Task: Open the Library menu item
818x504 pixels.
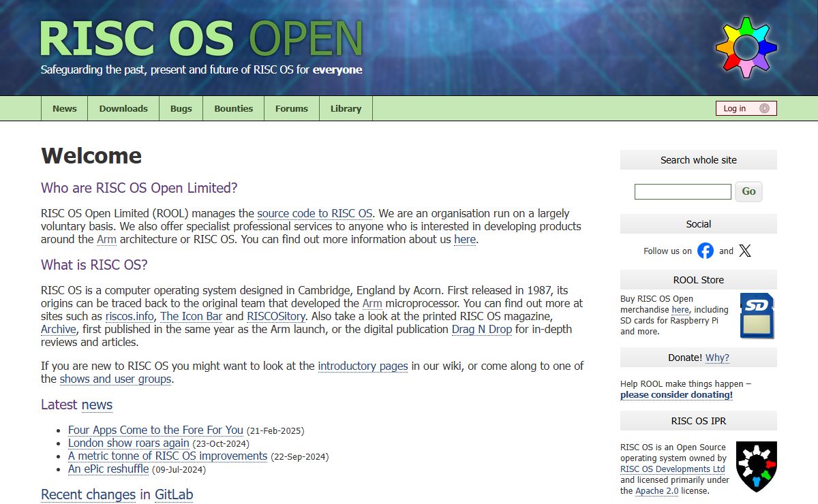Action: (x=346, y=108)
